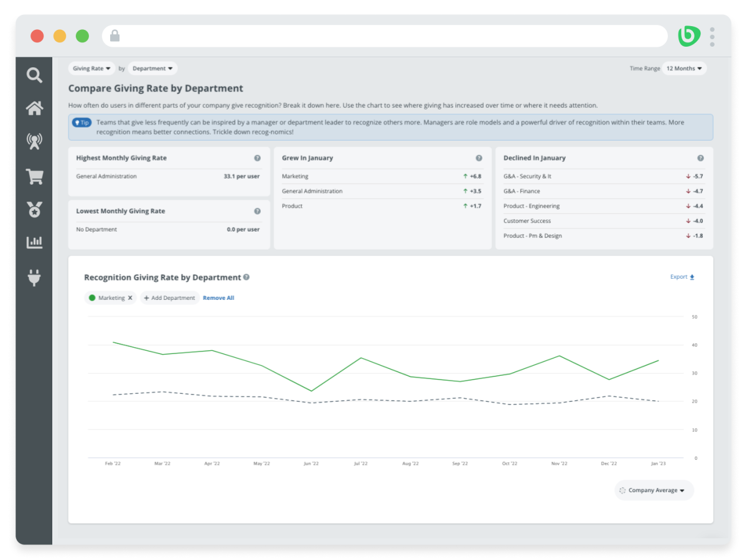Viewport: 747px width, 560px height.
Task: Change the 12 Months time range
Action: click(685, 68)
